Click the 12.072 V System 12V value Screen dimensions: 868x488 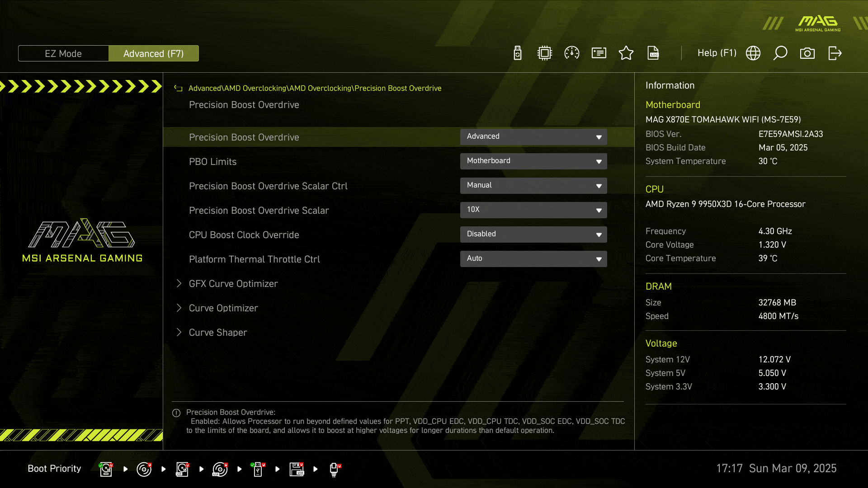click(774, 360)
